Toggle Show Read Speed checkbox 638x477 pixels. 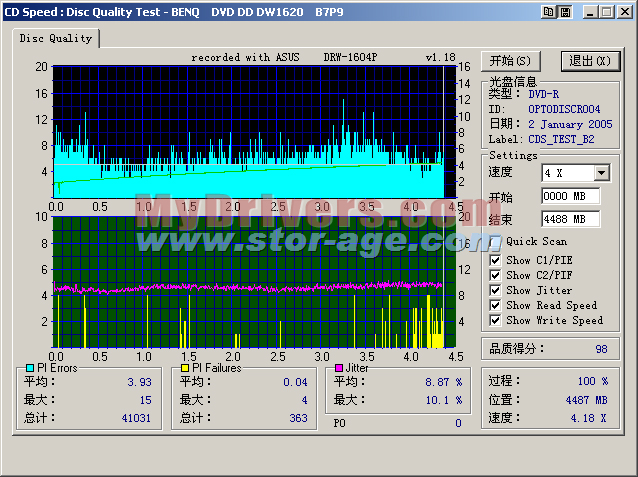[496, 305]
